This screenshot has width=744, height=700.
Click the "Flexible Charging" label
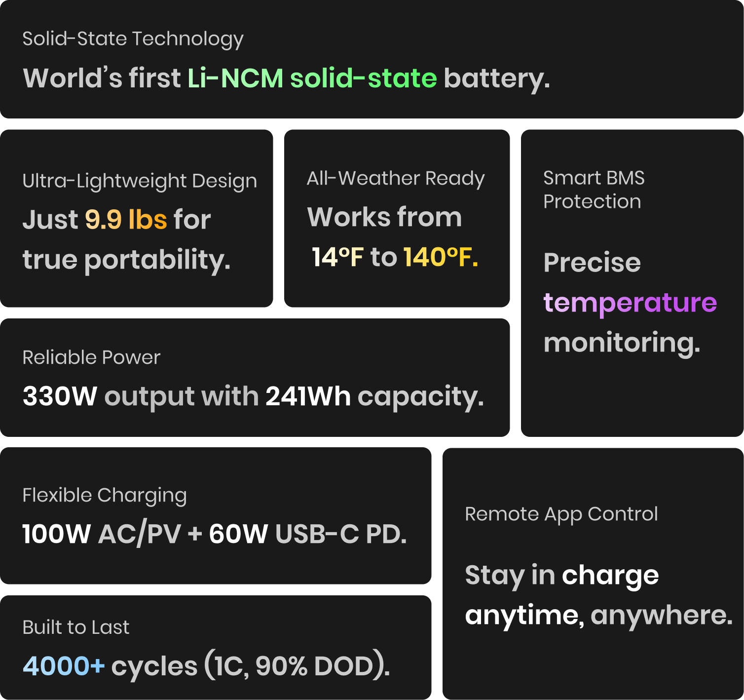(105, 495)
